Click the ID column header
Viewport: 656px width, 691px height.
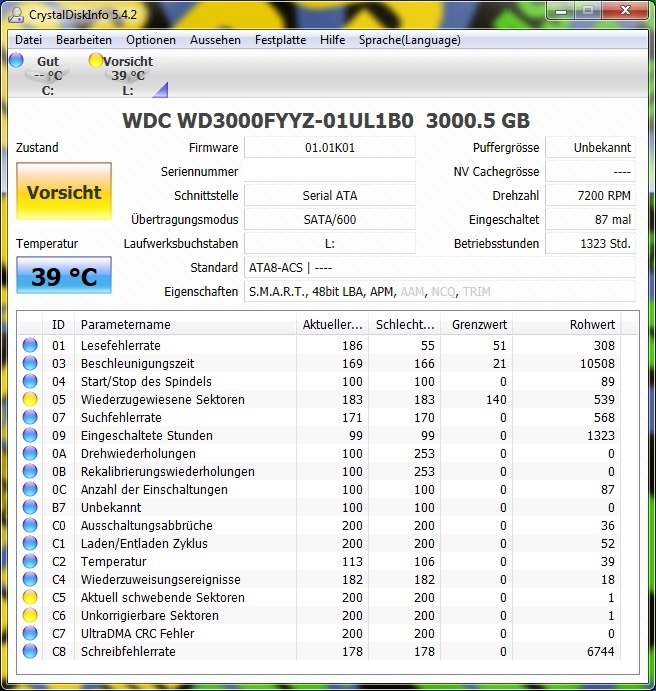pyautogui.click(x=58, y=325)
